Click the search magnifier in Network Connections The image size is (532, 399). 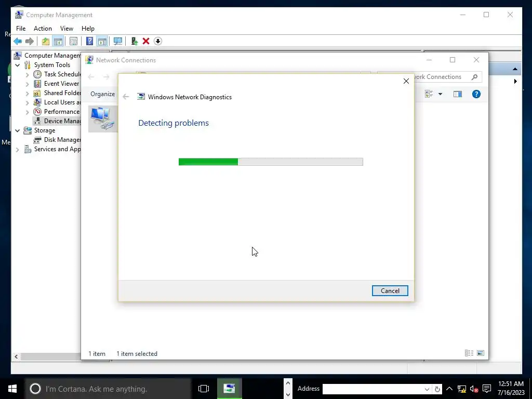point(475,77)
